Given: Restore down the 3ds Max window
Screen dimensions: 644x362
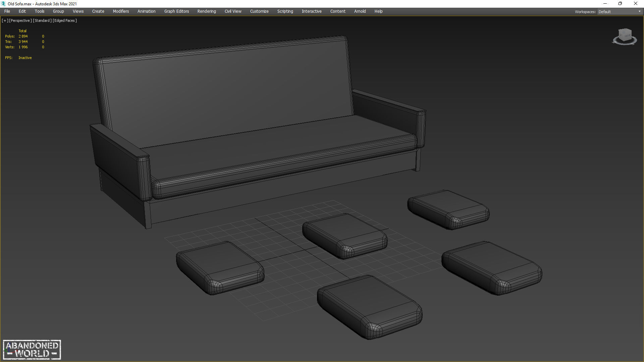Looking at the screenshot, I should tap(620, 4).
